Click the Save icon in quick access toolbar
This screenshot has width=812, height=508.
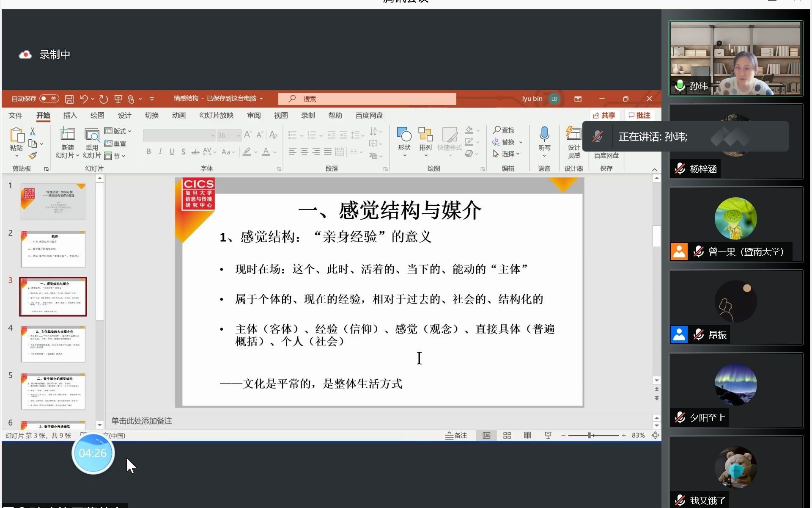pos(69,99)
